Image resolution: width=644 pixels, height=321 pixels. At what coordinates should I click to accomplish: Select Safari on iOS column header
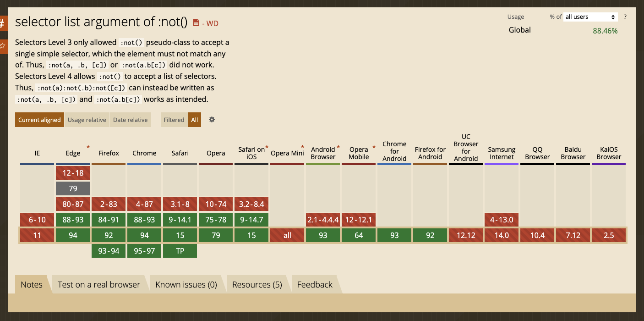click(251, 153)
